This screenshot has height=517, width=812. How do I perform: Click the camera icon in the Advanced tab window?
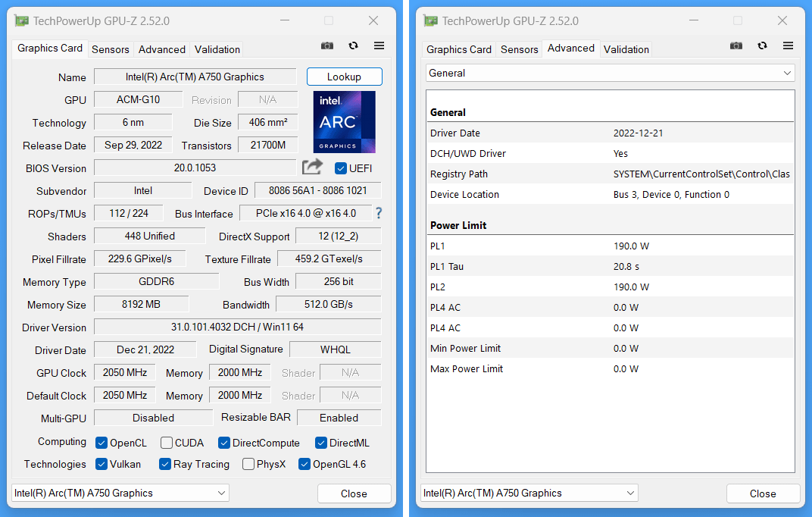tap(736, 45)
